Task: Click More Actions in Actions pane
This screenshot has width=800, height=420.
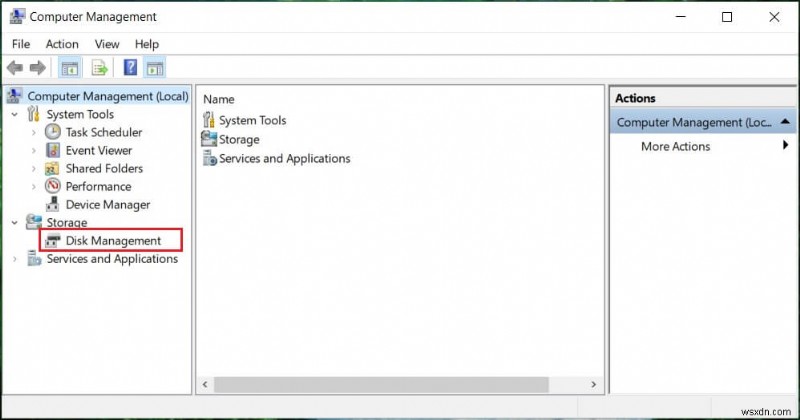Action: pos(676,146)
